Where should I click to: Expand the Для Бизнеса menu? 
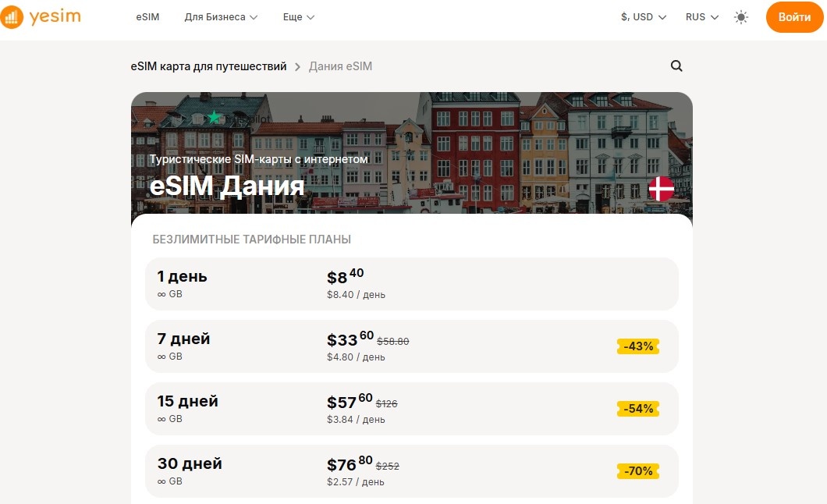coord(221,16)
